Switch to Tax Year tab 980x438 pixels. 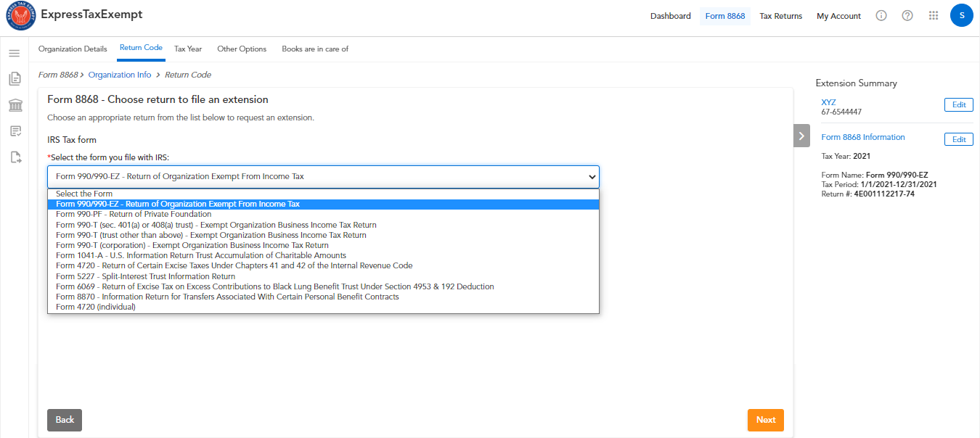pyautogui.click(x=188, y=49)
